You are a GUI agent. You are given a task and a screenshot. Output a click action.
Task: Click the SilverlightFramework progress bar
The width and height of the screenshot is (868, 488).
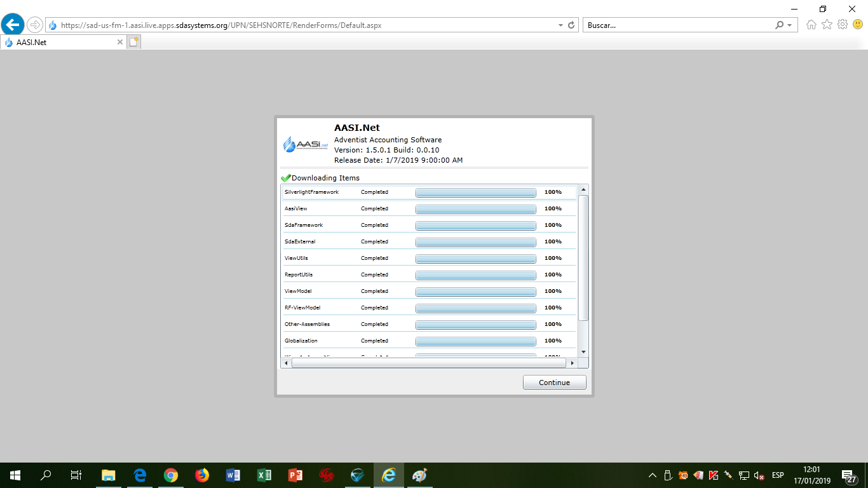475,193
